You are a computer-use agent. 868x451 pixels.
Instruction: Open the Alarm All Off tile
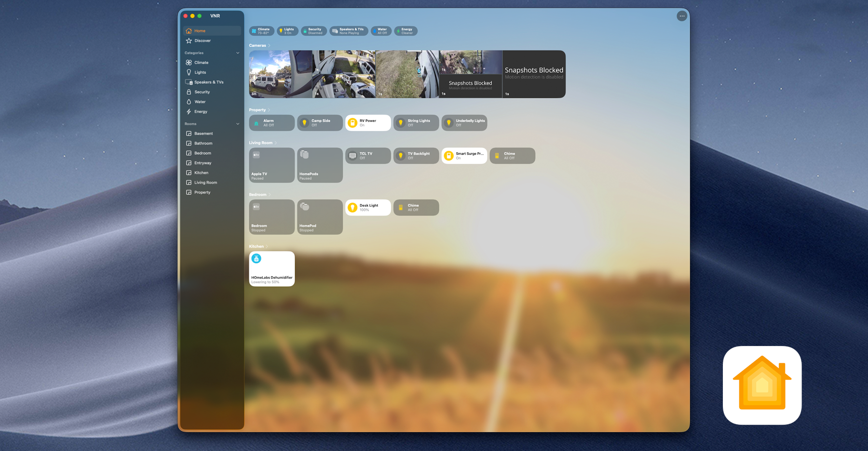tap(271, 123)
